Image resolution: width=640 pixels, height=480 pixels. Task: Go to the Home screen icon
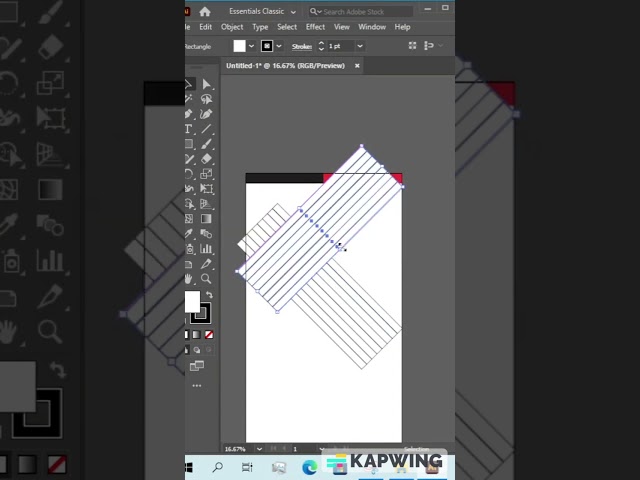(x=205, y=11)
